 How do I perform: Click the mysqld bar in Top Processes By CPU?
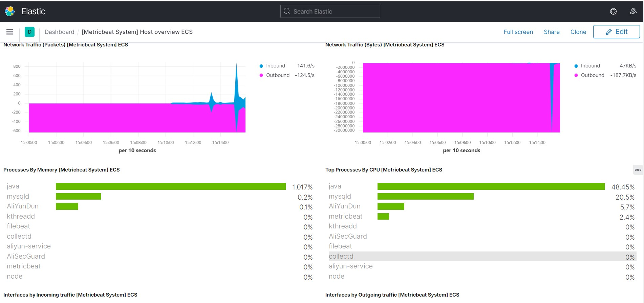426,196
